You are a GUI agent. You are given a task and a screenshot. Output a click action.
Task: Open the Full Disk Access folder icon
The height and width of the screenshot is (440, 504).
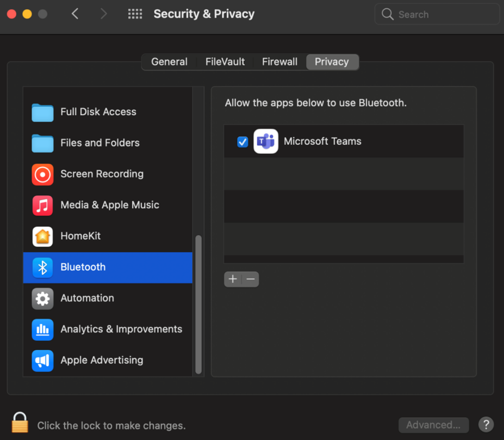(x=42, y=112)
